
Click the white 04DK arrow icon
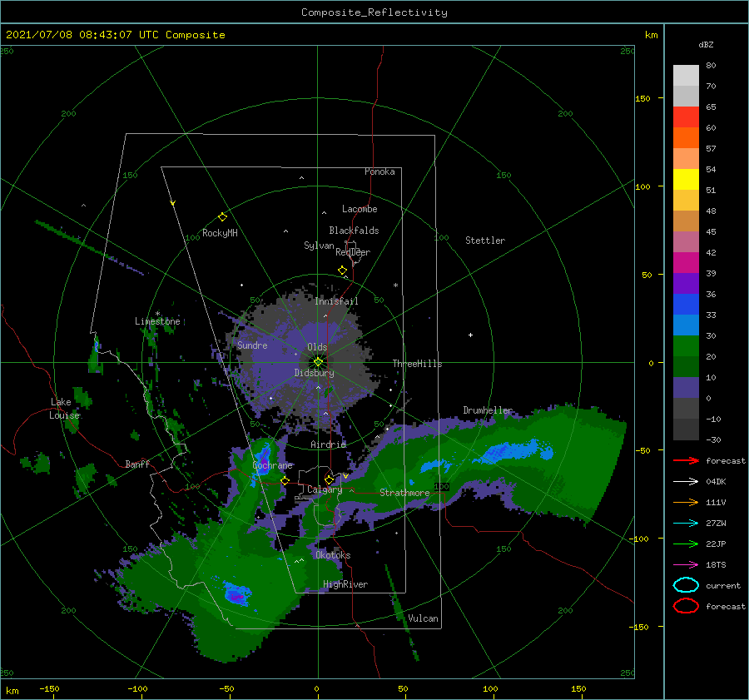click(686, 481)
